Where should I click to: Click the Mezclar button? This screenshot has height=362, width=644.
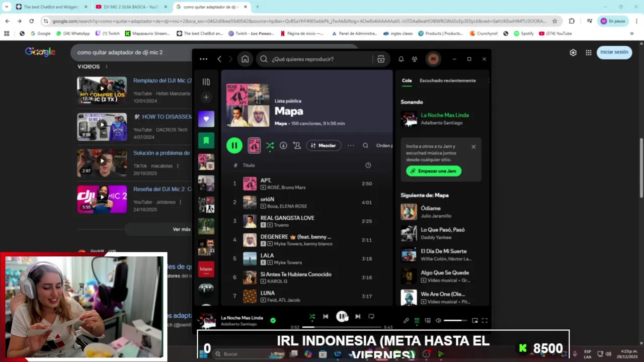coord(324,145)
